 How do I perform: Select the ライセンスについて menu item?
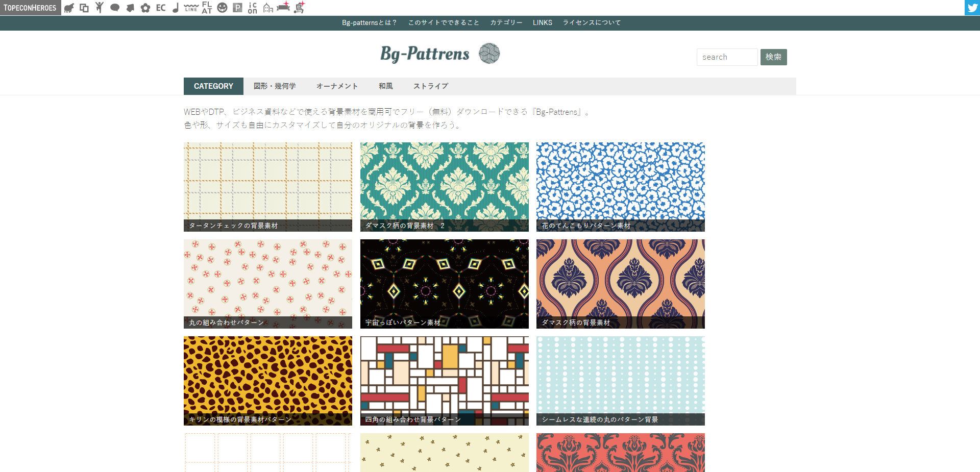click(x=591, y=22)
